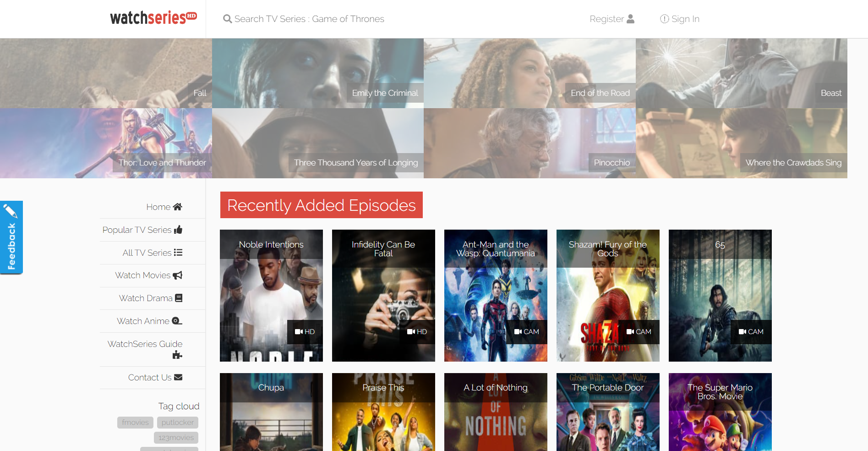Screen dimensions: 868x451
Task: Click the watchseries HD logo
Action: tap(153, 18)
